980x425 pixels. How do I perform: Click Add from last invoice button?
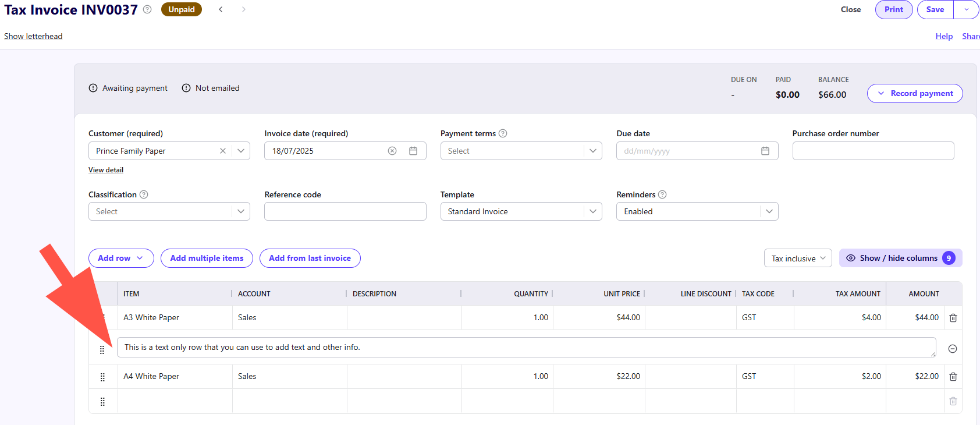(310, 258)
